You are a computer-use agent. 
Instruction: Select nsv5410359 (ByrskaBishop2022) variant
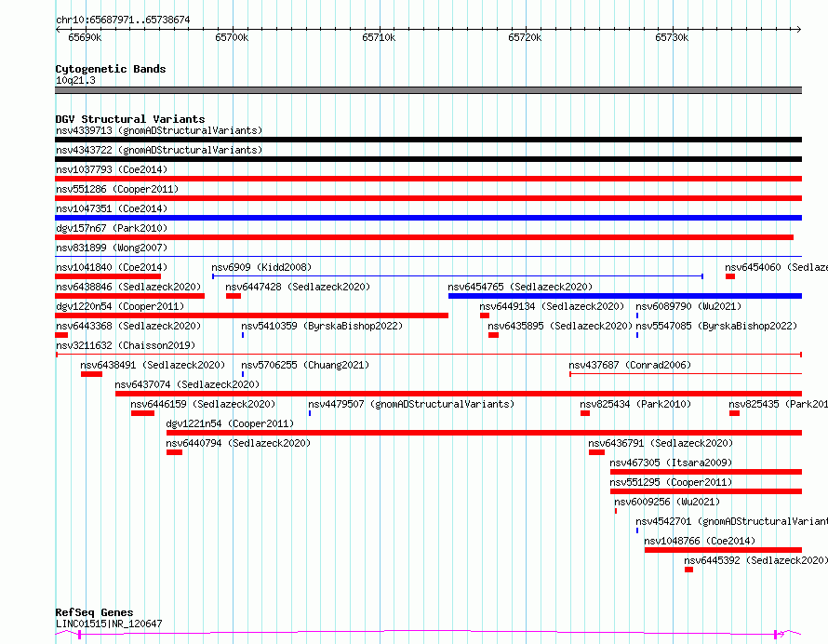(322, 326)
